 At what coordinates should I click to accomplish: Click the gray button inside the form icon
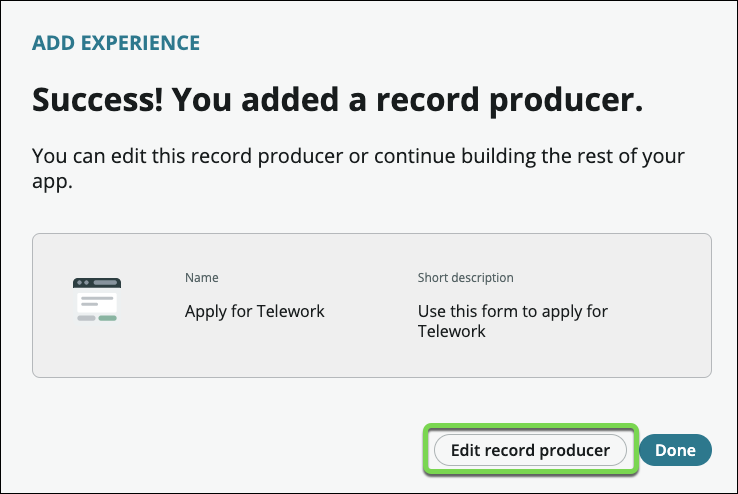point(86,318)
